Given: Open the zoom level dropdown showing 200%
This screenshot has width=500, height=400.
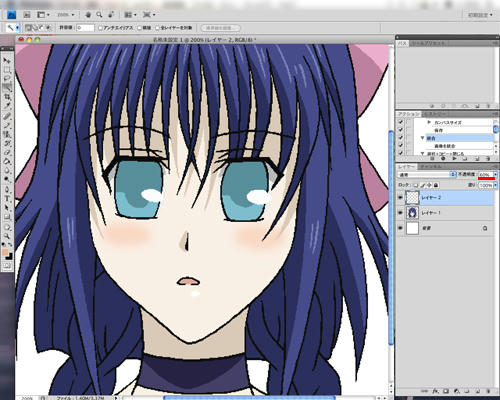Looking at the screenshot, I should [x=66, y=15].
